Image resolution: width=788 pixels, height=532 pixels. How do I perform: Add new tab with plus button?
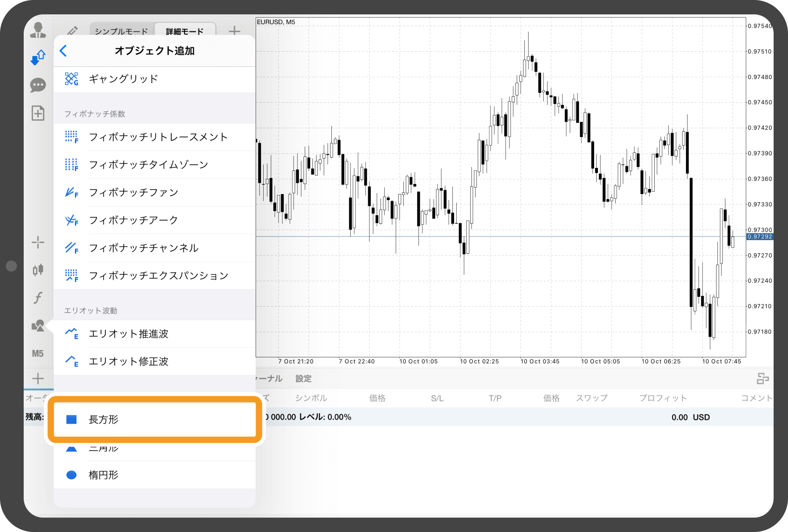pos(234,31)
